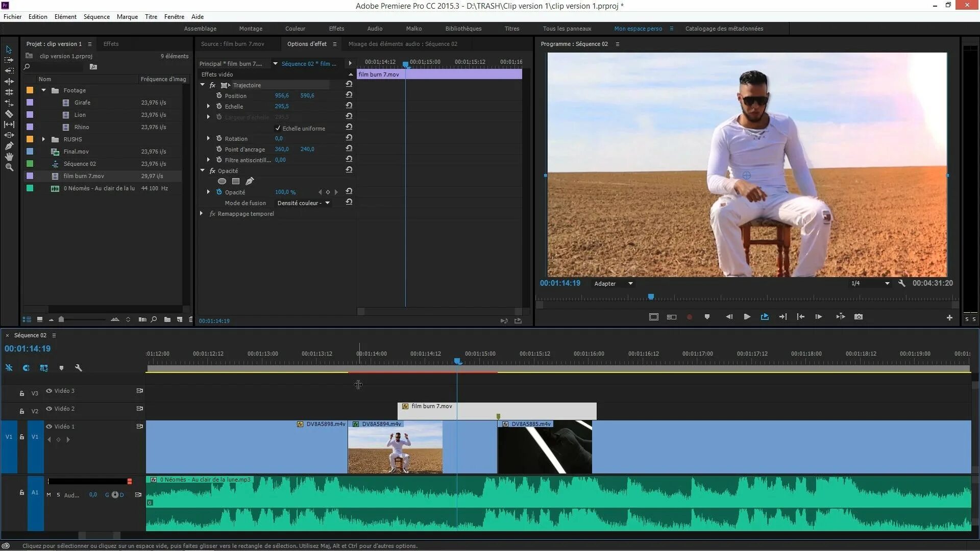Screen dimensions: 980x551
Task: Mute audio track A1 with M button
Action: pyautogui.click(x=48, y=495)
